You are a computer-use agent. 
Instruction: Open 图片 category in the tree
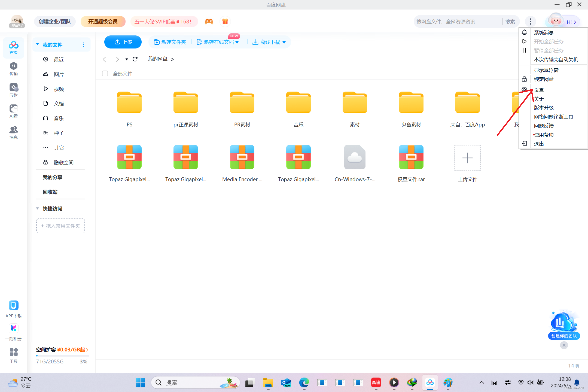click(59, 74)
